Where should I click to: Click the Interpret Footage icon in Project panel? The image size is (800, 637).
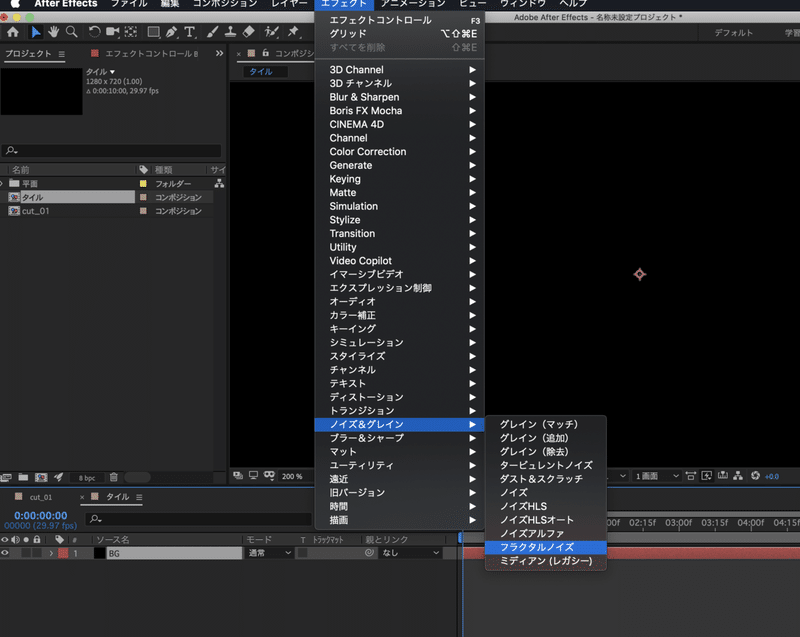tap(6, 477)
